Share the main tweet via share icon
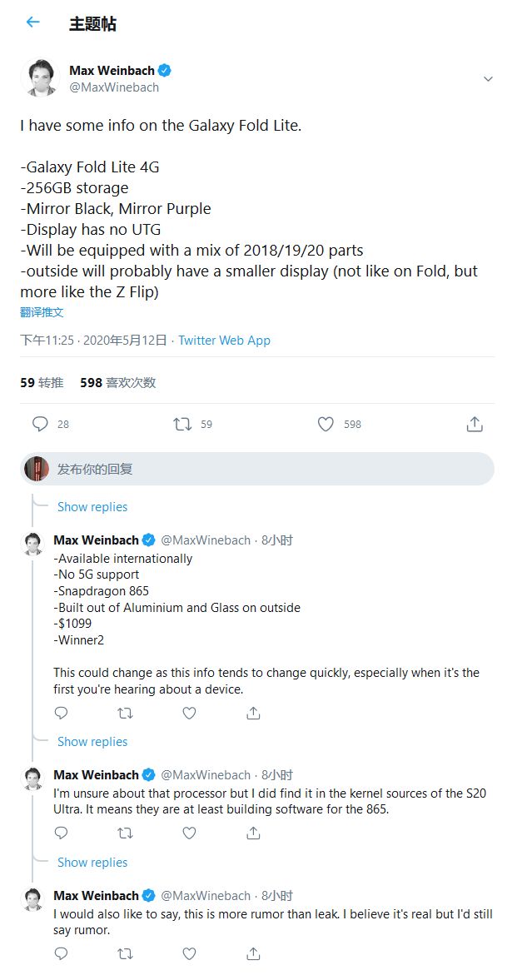The image size is (527, 980). point(474,424)
